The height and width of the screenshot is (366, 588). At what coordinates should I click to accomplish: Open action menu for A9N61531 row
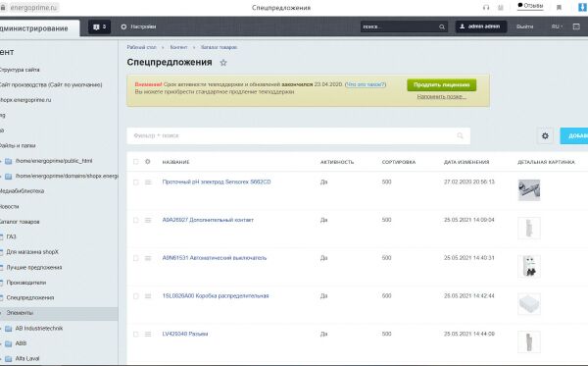[148, 258]
